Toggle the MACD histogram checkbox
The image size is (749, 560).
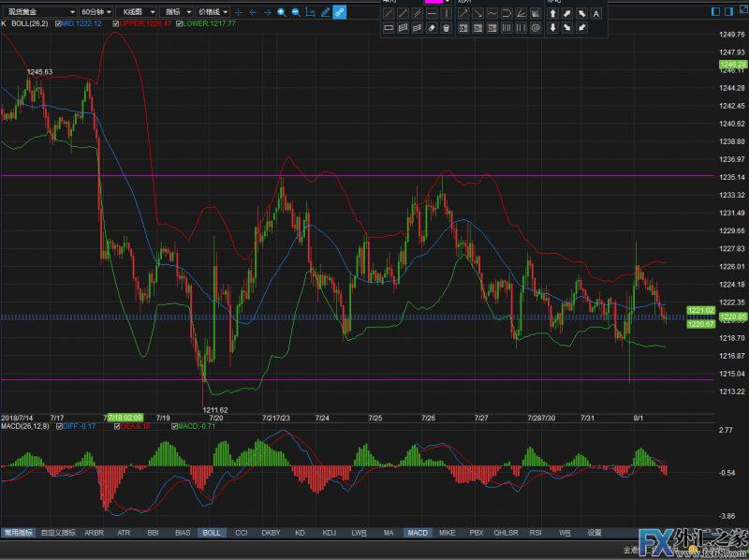pos(174,426)
